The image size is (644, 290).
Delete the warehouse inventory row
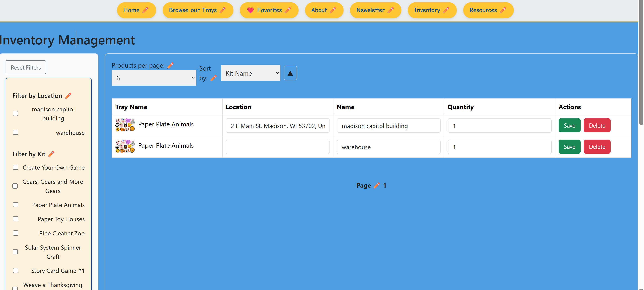pos(597,147)
